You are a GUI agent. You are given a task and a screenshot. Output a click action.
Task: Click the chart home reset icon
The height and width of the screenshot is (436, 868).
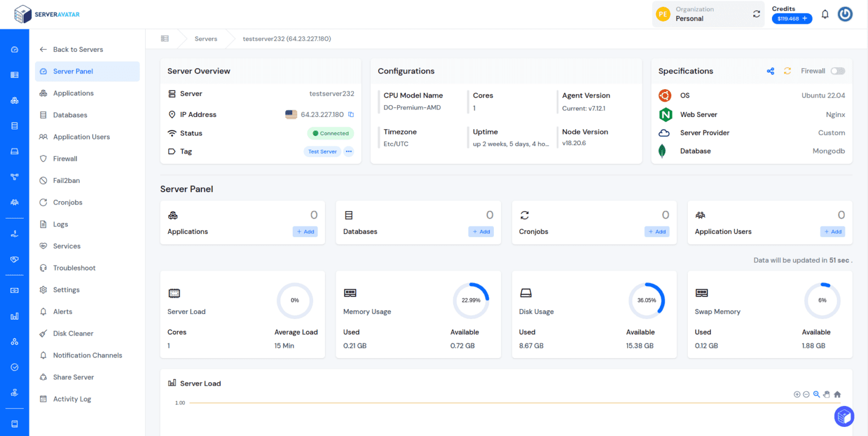click(x=837, y=394)
